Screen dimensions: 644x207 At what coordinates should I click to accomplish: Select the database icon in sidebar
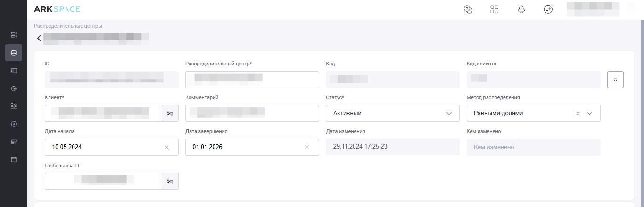tap(14, 53)
